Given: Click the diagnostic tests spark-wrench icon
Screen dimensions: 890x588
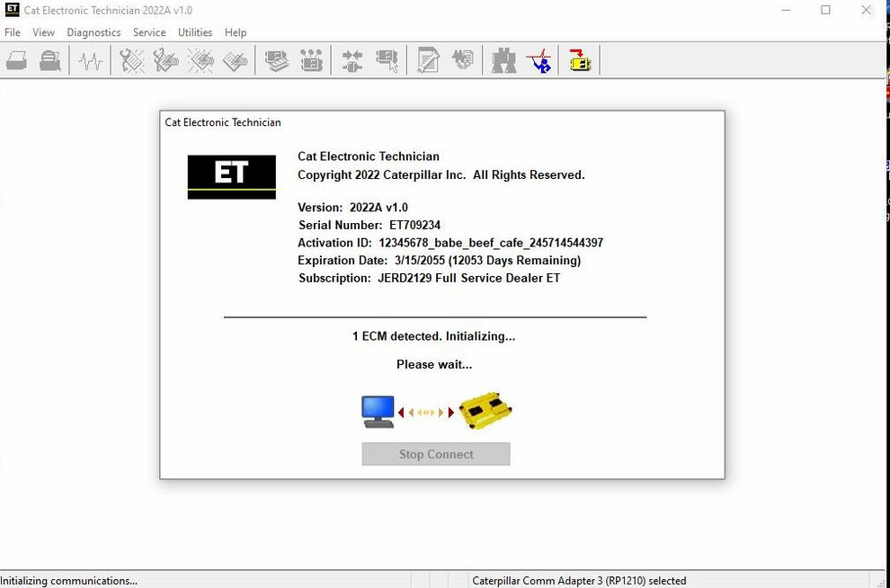Looking at the screenshot, I should 200,60.
